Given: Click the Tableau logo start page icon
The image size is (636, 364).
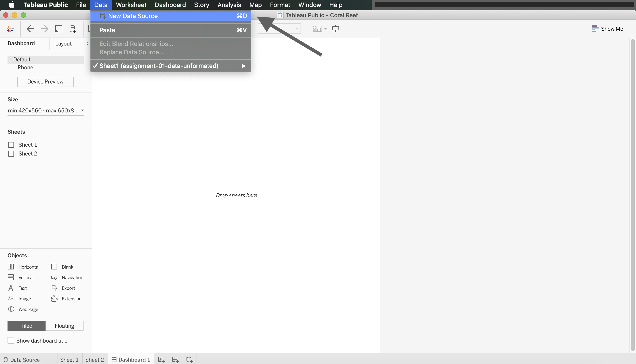Looking at the screenshot, I should (x=10, y=29).
